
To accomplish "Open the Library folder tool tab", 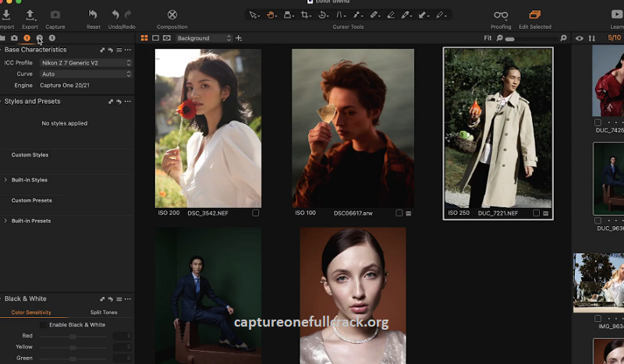I will (x=2, y=38).
